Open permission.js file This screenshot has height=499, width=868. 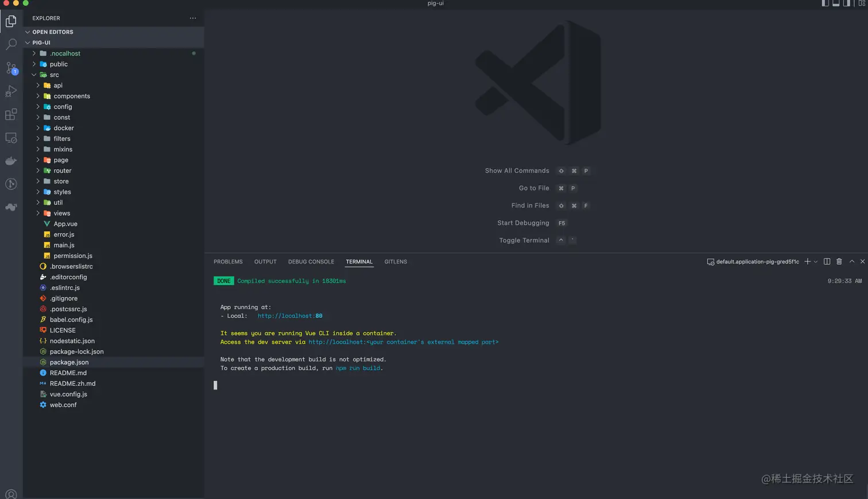114,256
